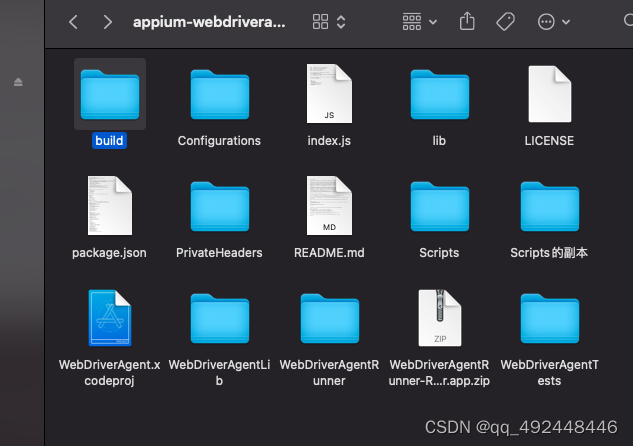
Task: Expand the action menu dropdown chevron
Action: pyautogui.click(x=566, y=22)
